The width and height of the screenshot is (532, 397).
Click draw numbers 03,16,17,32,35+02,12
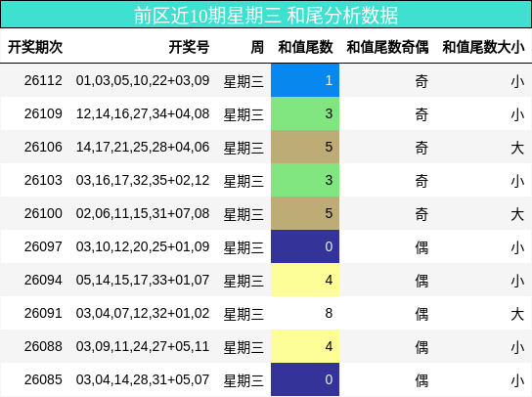click(143, 181)
